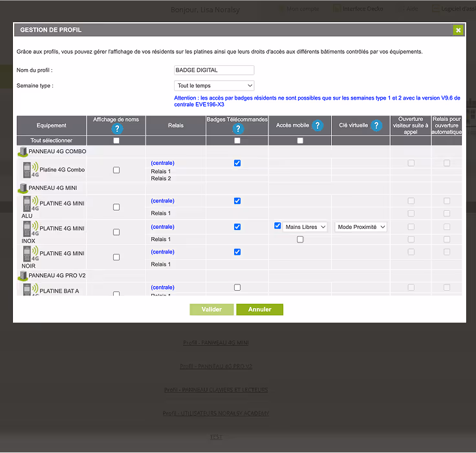The width and height of the screenshot is (476, 453).
Task: Uncheck mobile access for PLATINE 4G MINI INOX
Action: click(x=277, y=226)
